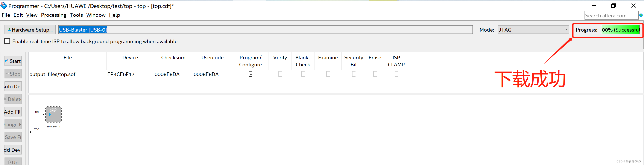Toggle the Program/Configure checkbox for top.sof
This screenshot has width=644, height=165.
click(x=251, y=74)
